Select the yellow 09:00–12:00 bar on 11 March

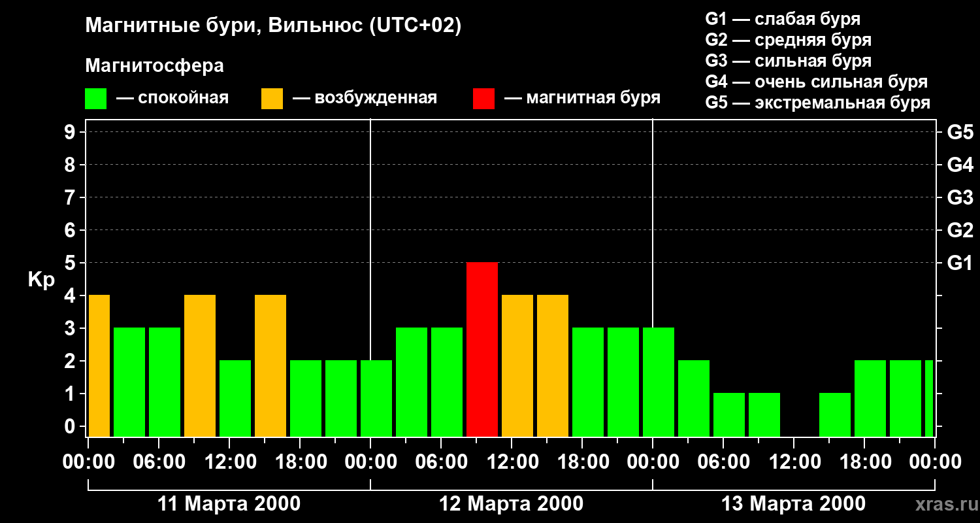pos(200,365)
